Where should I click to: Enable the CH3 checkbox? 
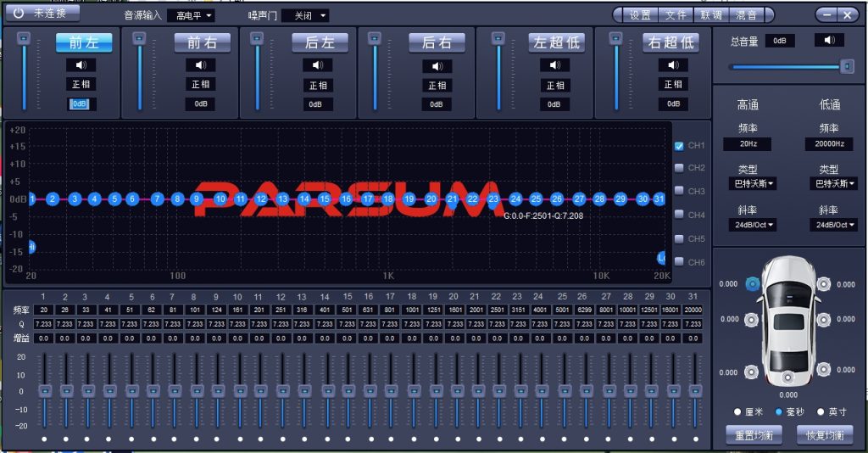(x=679, y=191)
